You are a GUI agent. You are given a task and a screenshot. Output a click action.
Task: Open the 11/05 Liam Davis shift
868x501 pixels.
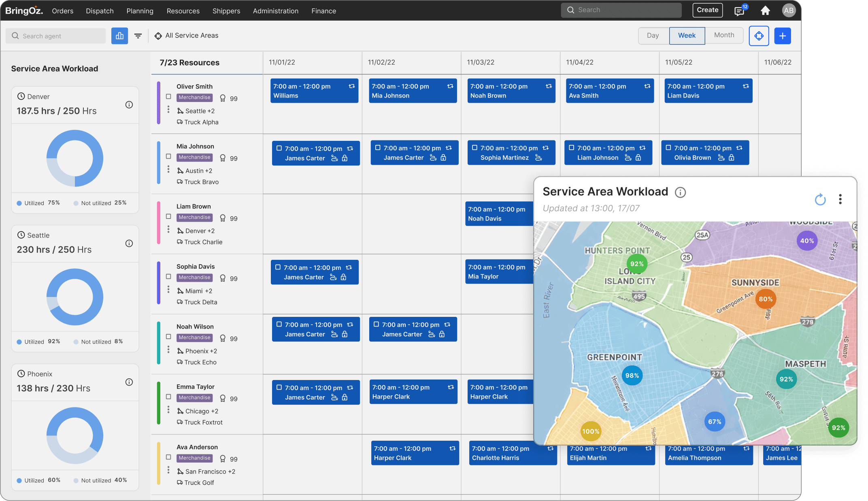coord(708,91)
